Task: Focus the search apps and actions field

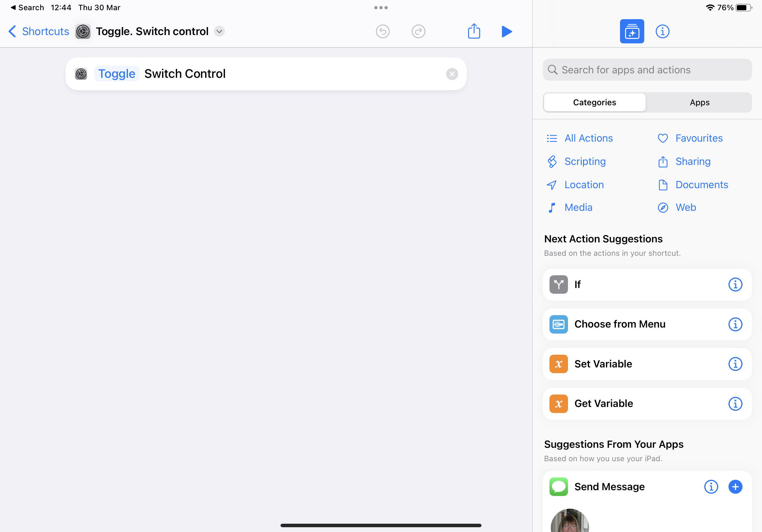Action: click(x=647, y=70)
